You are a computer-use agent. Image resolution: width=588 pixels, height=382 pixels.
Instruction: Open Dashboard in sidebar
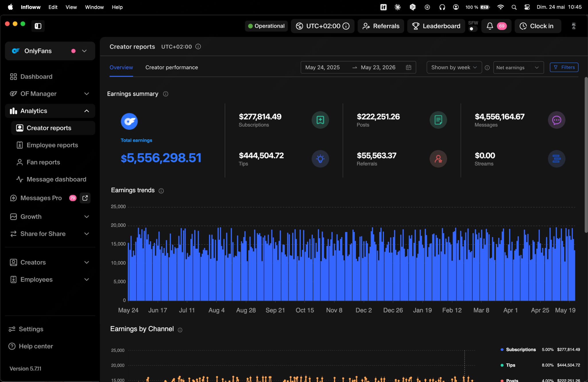click(x=50, y=77)
